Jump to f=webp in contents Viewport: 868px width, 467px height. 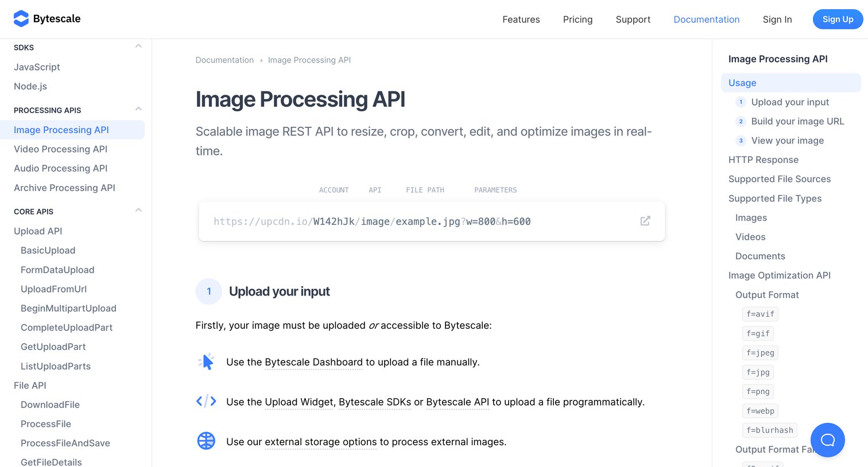pyautogui.click(x=760, y=411)
